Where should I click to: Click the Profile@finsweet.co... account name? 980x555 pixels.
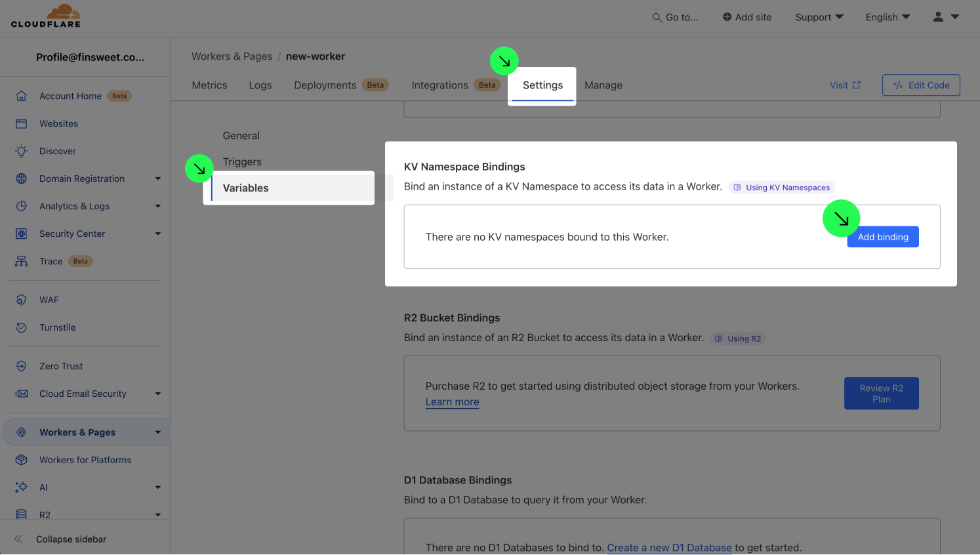(x=90, y=57)
